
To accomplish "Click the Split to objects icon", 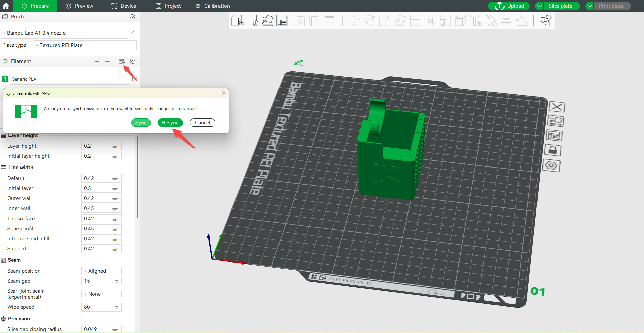I will pos(299,20).
